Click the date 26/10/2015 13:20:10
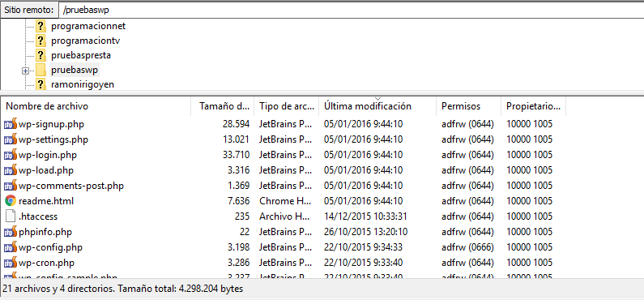The width and height of the screenshot is (644, 300). click(365, 232)
